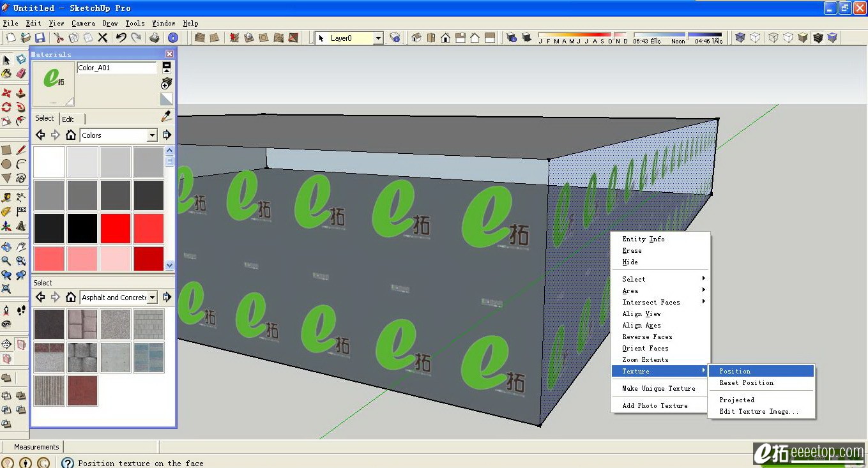The height and width of the screenshot is (468, 868).
Task: Click Add Photo Texture entry
Action: pos(660,405)
